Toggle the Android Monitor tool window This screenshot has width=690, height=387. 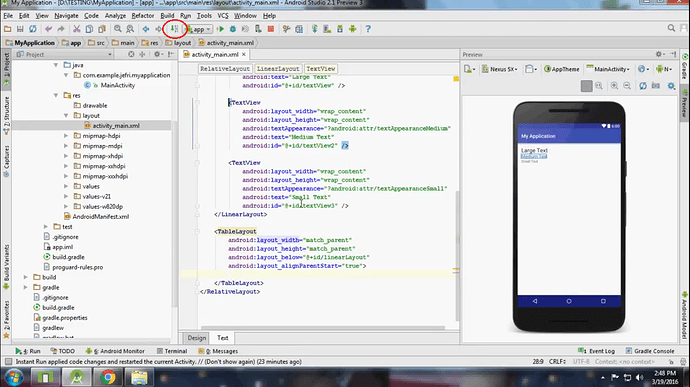[x=115, y=351]
